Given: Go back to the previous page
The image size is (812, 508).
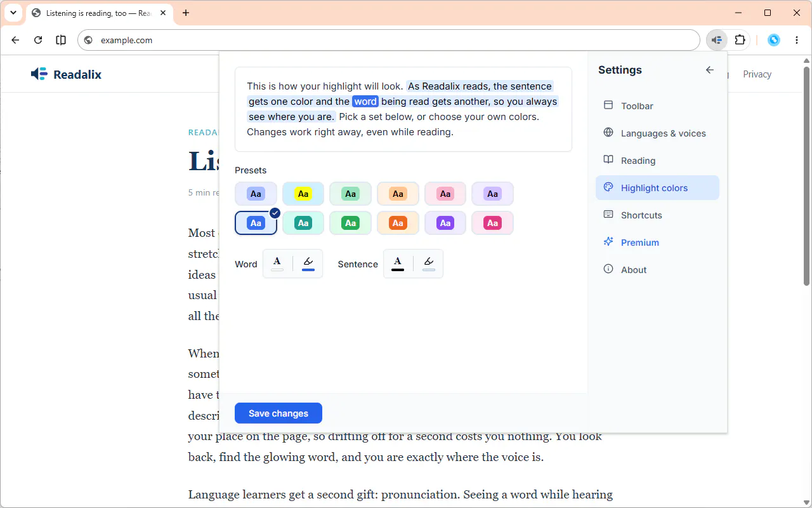Looking at the screenshot, I should (15, 40).
